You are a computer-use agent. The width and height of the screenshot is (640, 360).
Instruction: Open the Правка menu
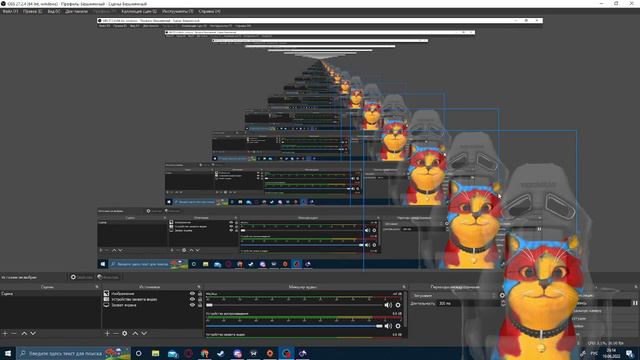tap(32, 11)
